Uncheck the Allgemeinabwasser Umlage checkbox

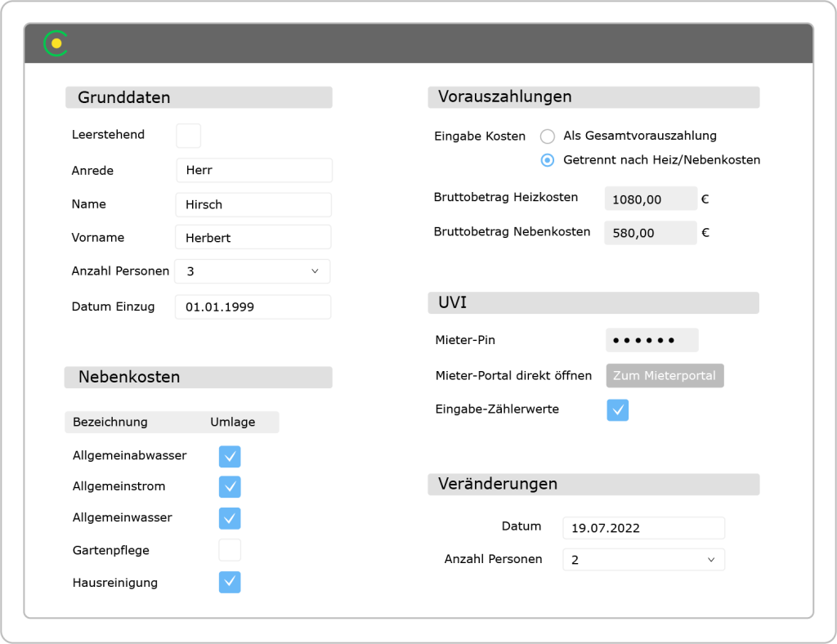(230, 457)
